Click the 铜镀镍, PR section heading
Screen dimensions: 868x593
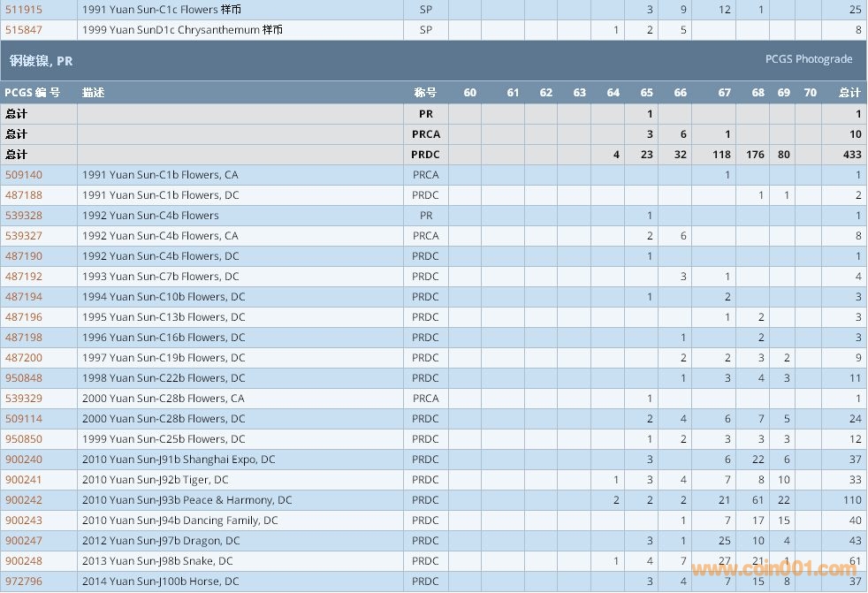pos(42,61)
